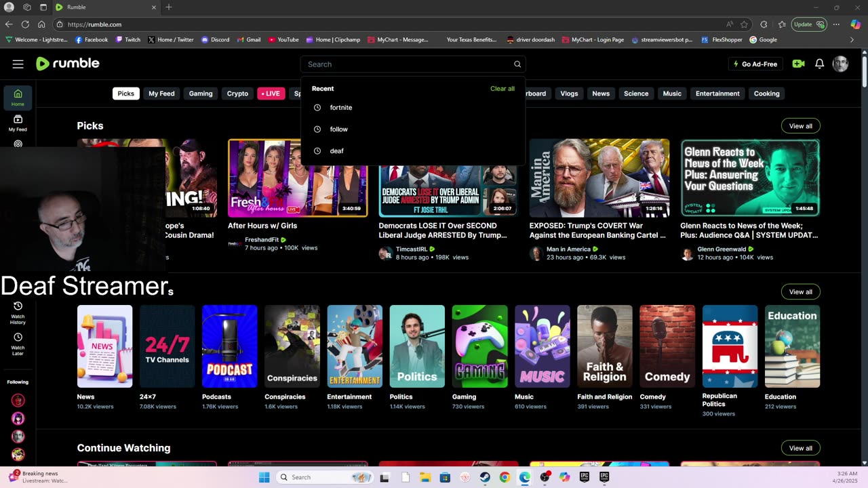Open the After Hours w/ Girls thumbnail
868x488 pixels.
coord(298,178)
